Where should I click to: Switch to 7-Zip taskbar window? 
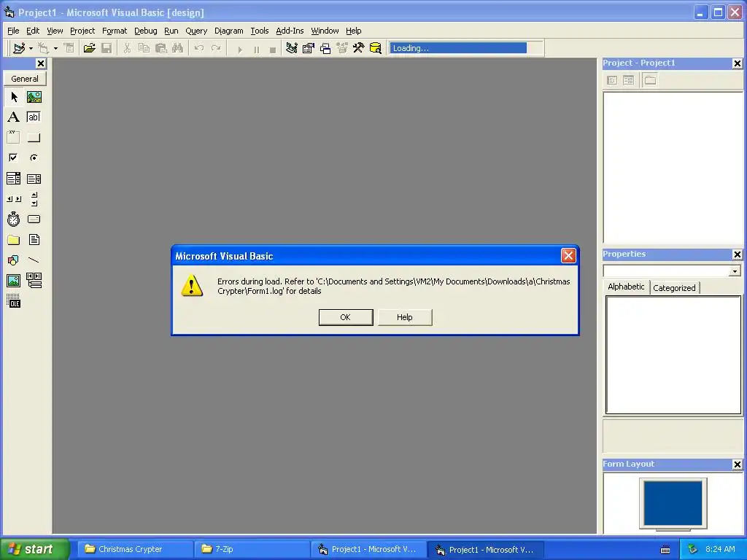click(252, 549)
